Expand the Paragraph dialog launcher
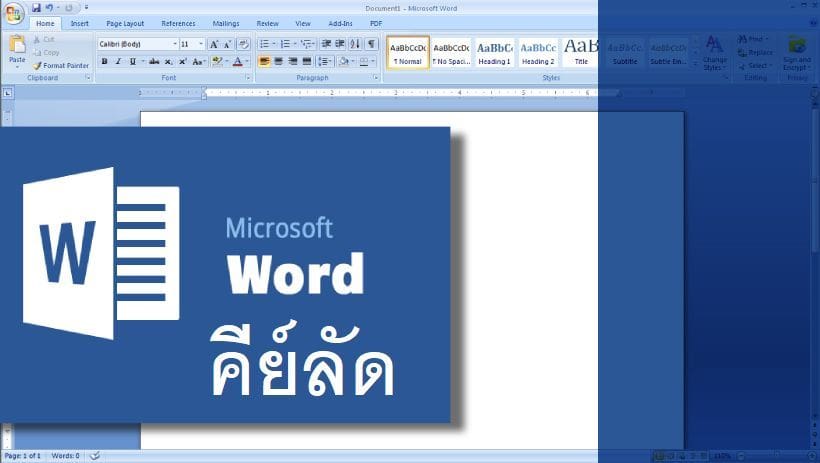820x463 pixels. pos(375,77)
